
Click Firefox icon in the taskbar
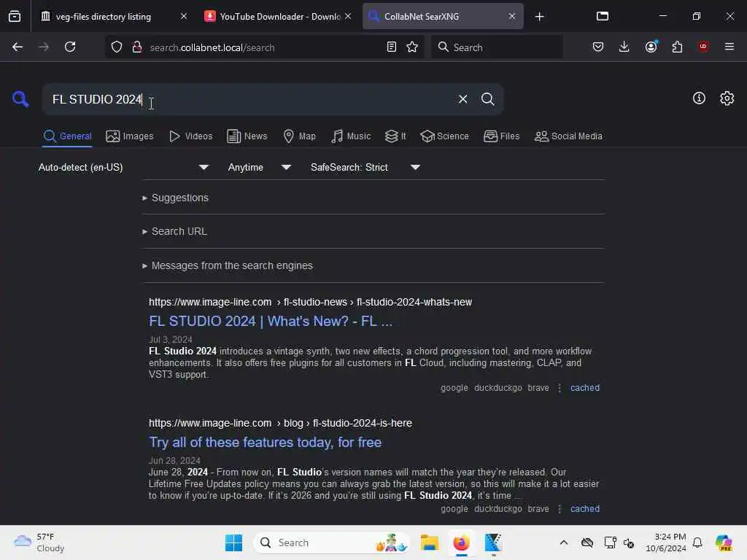[x=461, y=542]
